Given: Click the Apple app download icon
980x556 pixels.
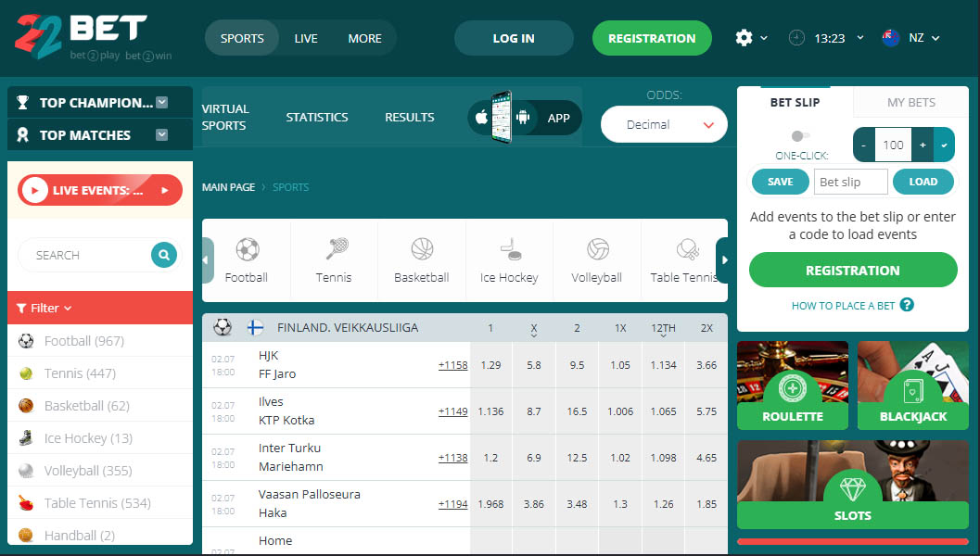Looking at the screenshot, I should 481,117.
